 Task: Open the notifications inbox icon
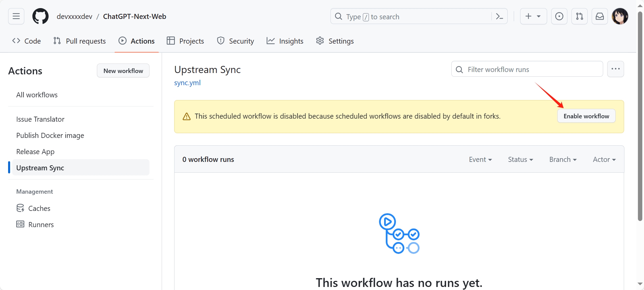[x=600, y=16]
